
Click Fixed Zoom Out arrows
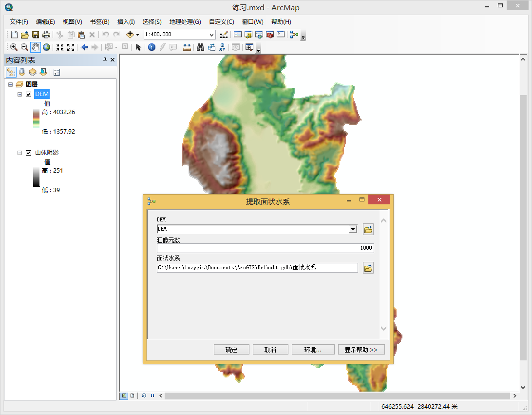(71, 47)
